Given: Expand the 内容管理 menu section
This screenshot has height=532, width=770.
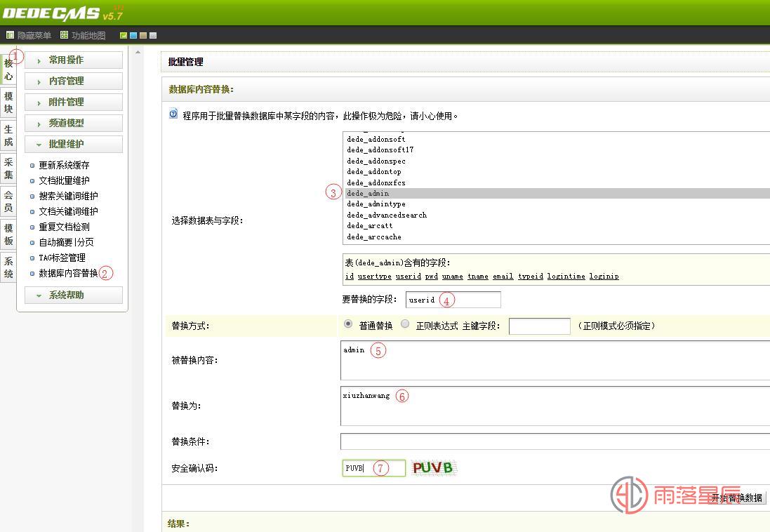Looking at the screenshot, I should (73, 81).
